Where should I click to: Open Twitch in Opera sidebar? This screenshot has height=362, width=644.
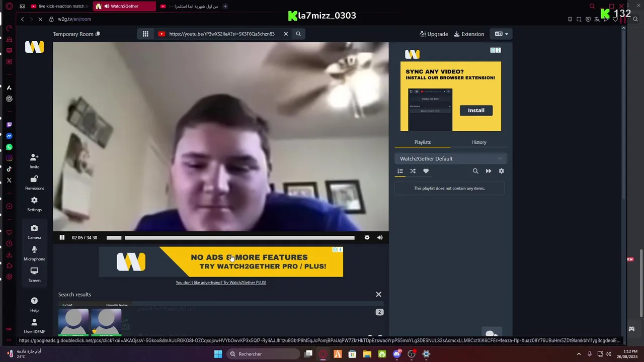coord(9,125)
